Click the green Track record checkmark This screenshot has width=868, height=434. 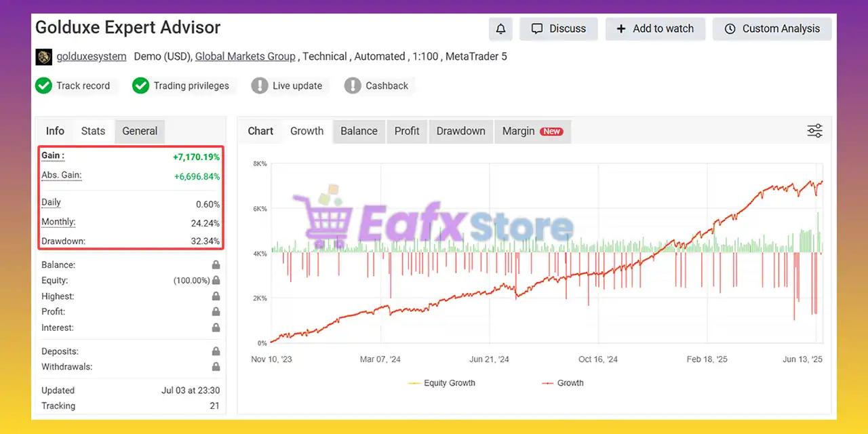click(x=43, y=86)
